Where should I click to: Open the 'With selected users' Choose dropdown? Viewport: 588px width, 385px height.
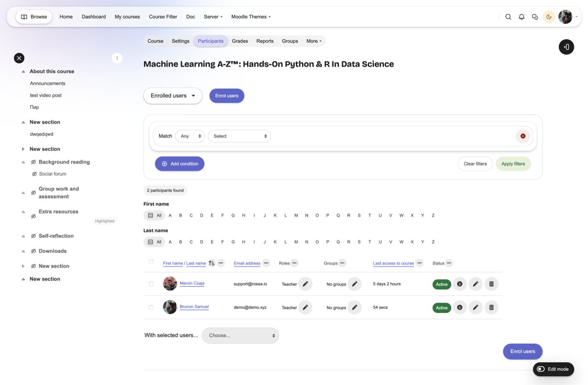[x=240, y=335]
